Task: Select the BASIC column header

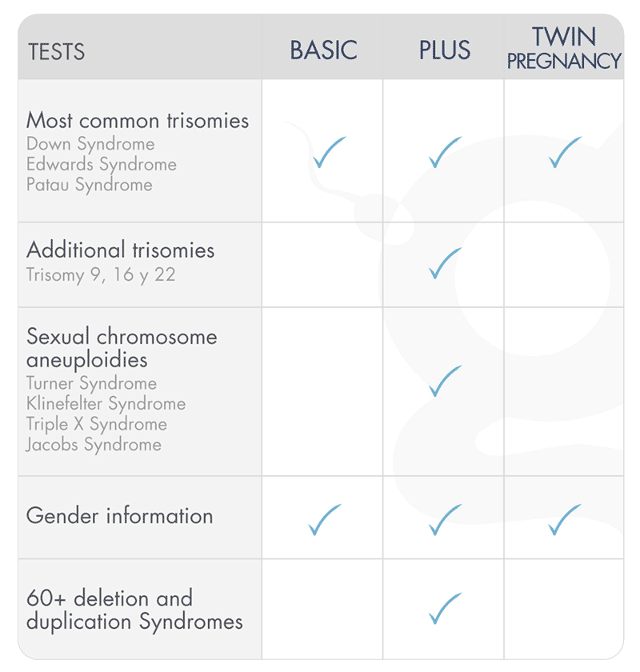Action: (323, 50)
